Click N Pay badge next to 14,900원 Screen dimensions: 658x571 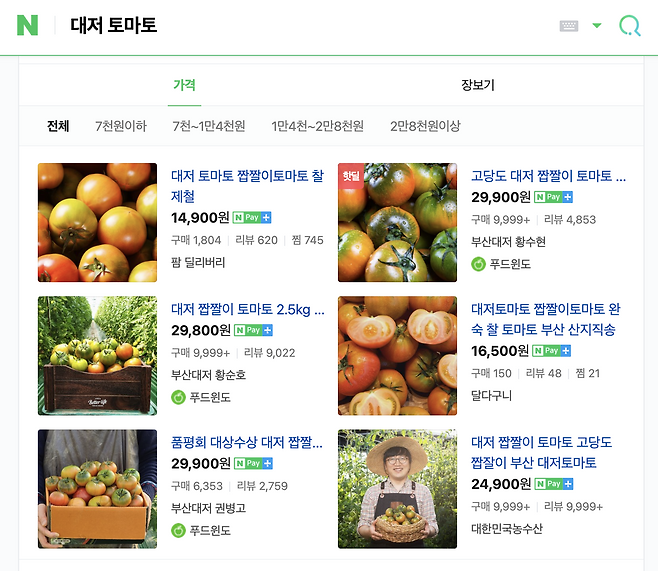(252, 217)
